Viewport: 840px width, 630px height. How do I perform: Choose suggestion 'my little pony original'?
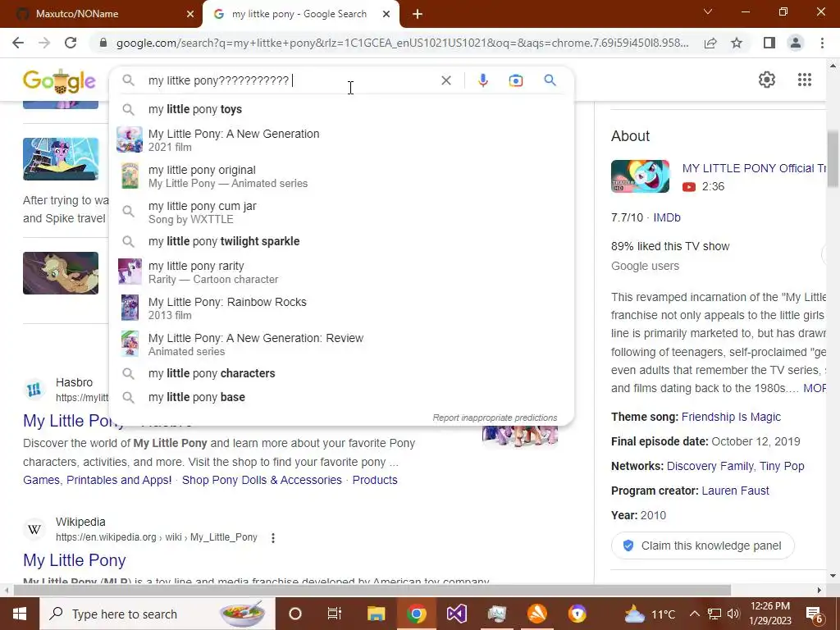pos(341,176)
